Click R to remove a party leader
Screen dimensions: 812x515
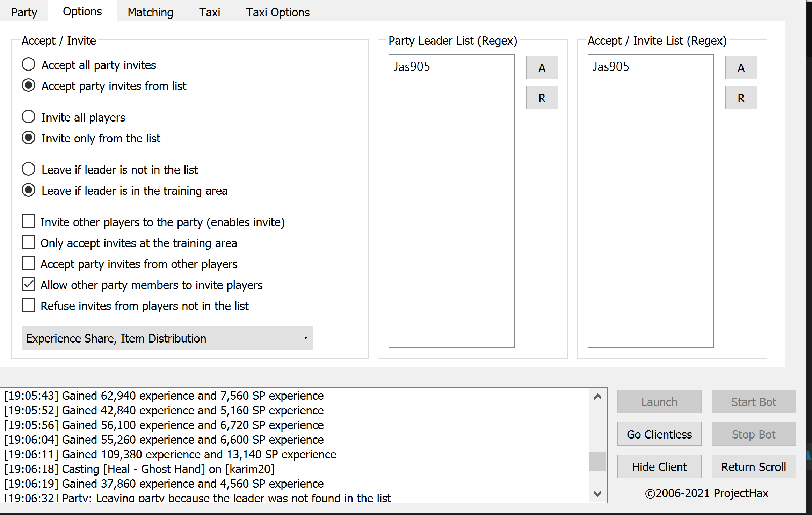pyautogui.click(x=542, y=98)
